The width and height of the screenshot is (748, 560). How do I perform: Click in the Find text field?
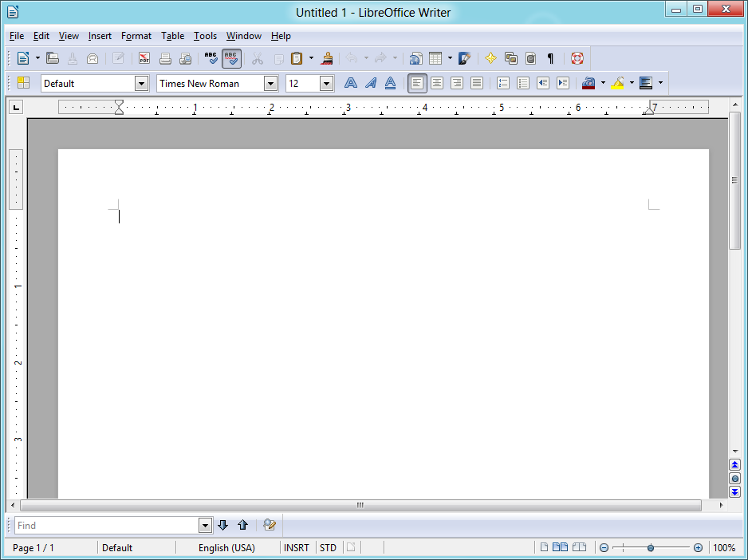pos(107,526)
